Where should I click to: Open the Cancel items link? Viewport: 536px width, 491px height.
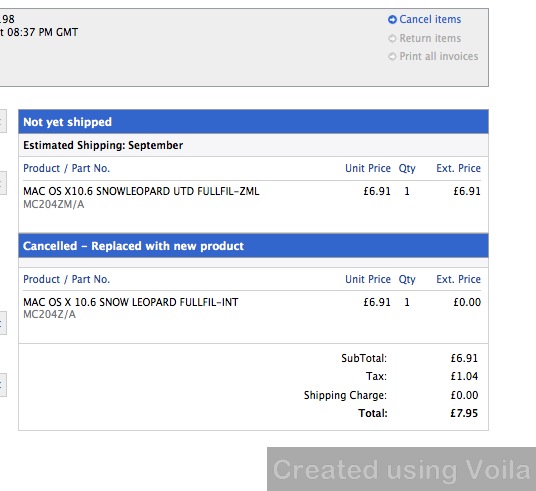[430, 19]
